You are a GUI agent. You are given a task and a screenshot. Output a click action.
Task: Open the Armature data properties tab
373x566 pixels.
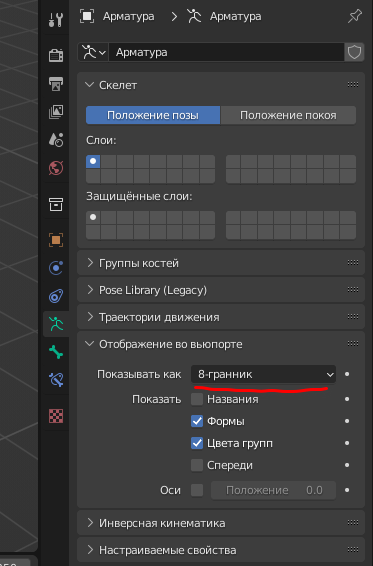click(x=56, y=324)
